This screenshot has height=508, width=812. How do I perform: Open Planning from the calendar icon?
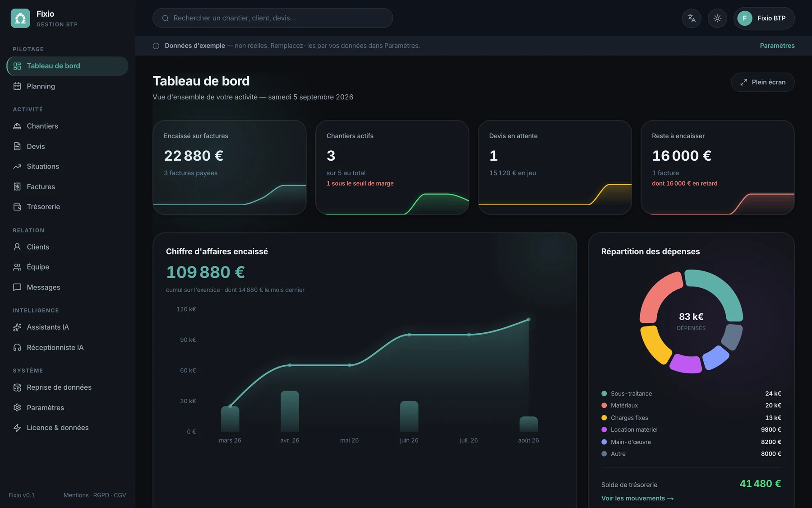17,86
